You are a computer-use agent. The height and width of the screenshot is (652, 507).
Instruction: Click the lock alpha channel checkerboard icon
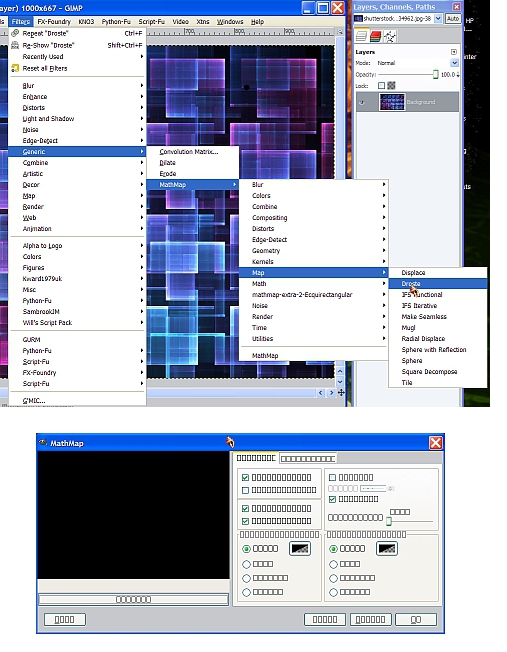391,85
